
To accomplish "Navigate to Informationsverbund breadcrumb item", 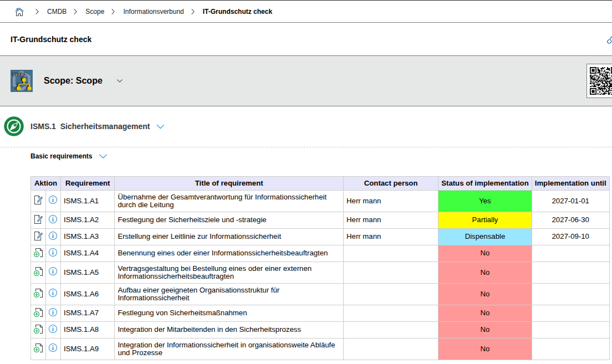I will [x=154, y=12].
